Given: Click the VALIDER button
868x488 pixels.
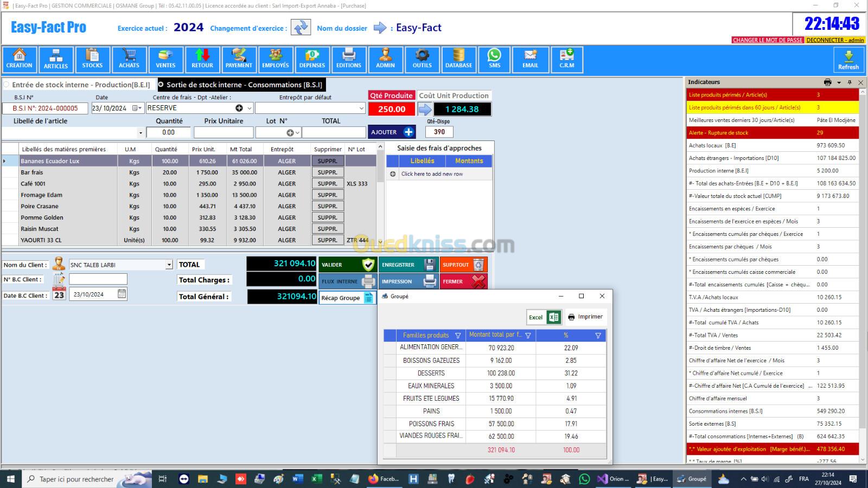Looking at the screenshot, I should [x=347, y=265].
